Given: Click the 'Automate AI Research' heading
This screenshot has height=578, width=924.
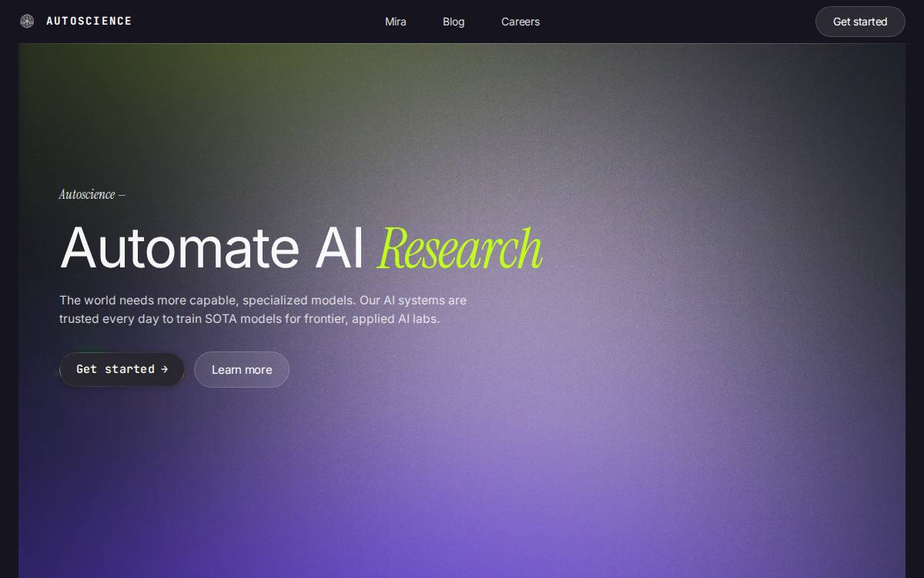Looking at the screenshot, I should (x=301, y=248).
